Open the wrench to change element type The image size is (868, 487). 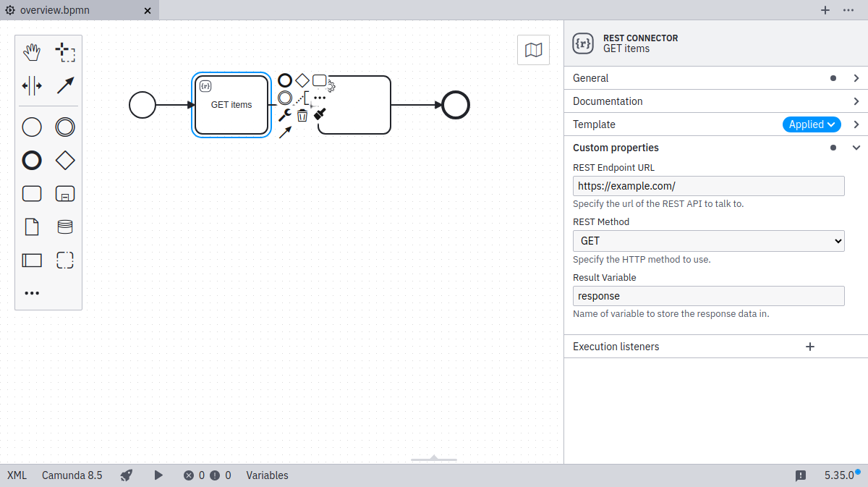285,114
